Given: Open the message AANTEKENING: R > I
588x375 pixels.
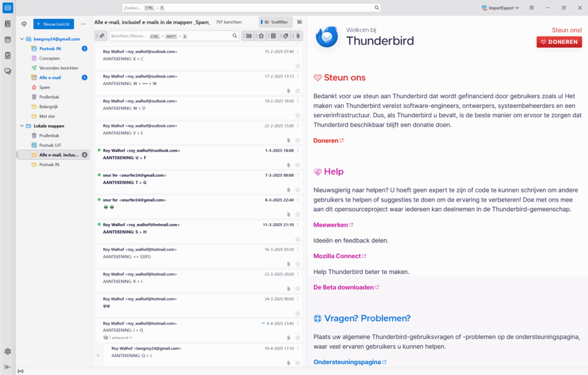Looking at the screenshot, I should pos(199,281).
